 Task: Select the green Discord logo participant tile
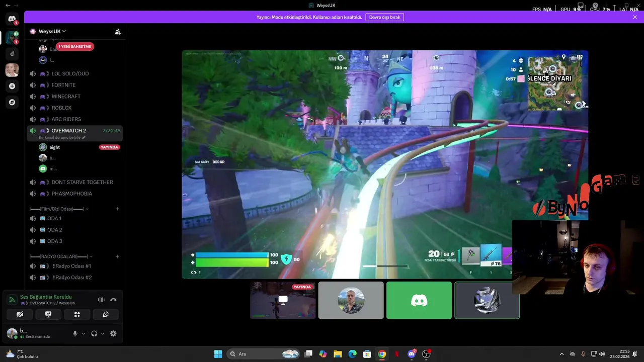click(x=419, y=300)
